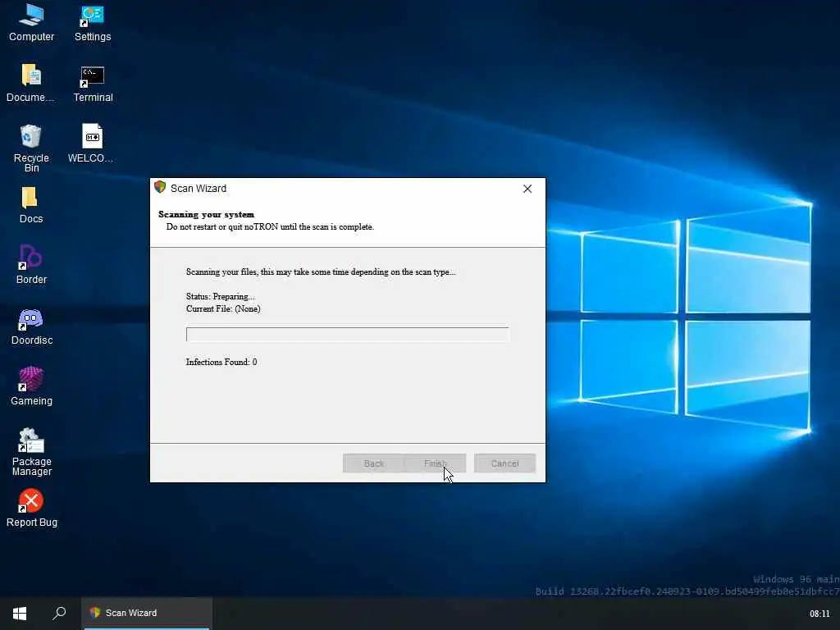Close the Scan Wizard dialog
Screen dimensions: 840x630
527,189
